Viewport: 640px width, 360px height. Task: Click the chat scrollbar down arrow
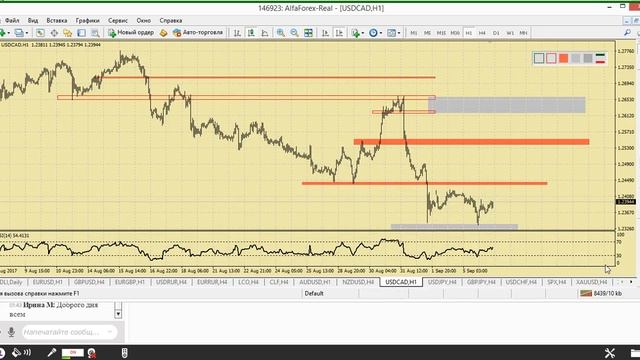[118, 314]
